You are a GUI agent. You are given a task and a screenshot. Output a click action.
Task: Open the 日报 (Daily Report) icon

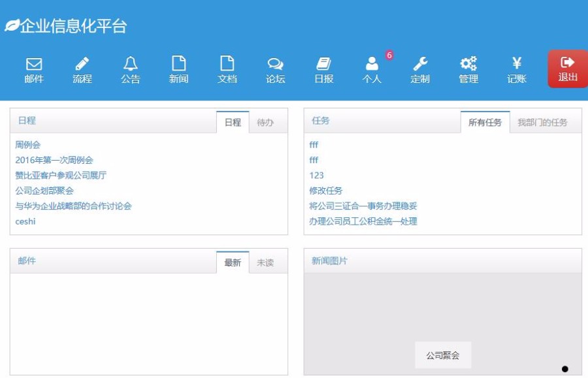[x=323, y=69]
